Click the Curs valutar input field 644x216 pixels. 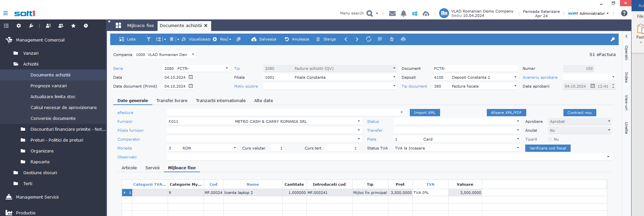pyautogui.click(x=278, y=148)
